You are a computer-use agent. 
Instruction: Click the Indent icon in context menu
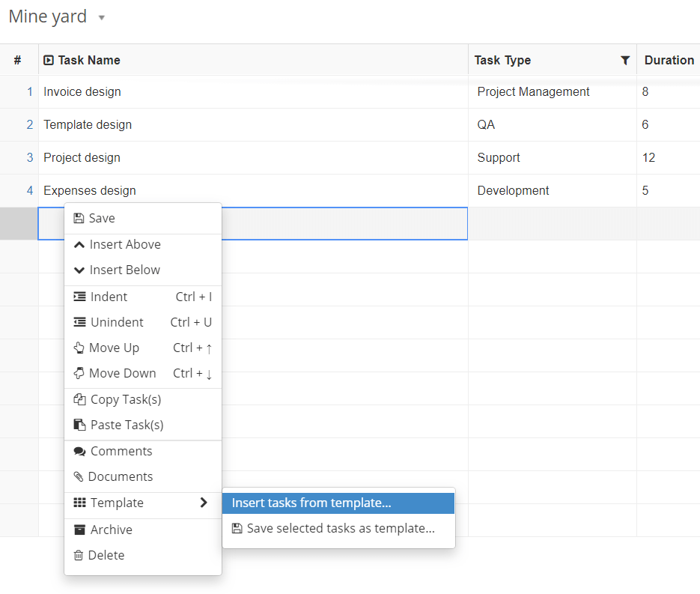(x=79, y=297)
